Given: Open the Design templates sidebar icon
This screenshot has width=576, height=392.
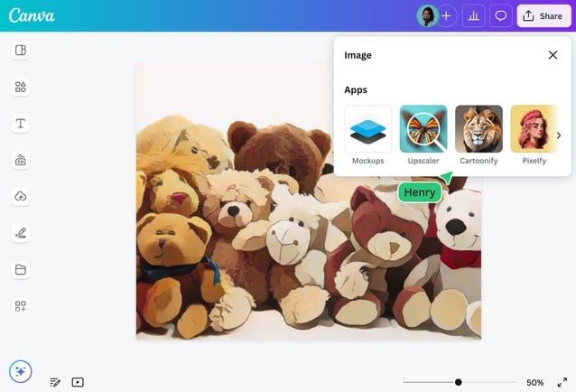Looking at the screenshot, I should click(21, 51).
